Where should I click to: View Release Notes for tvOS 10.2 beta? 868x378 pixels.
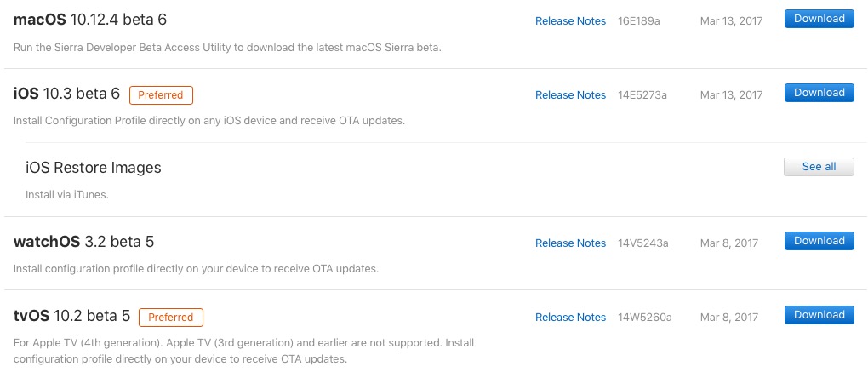click(570, 318)
